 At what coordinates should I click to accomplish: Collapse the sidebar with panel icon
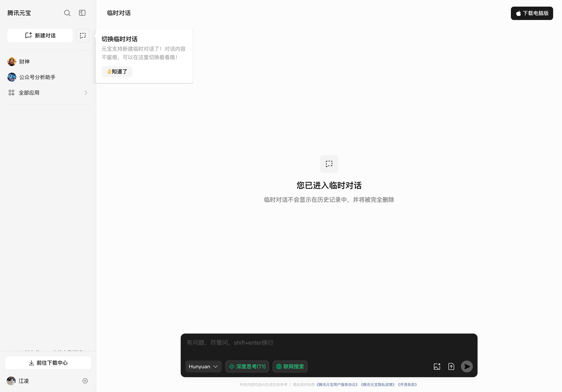[x=82, y=13]
